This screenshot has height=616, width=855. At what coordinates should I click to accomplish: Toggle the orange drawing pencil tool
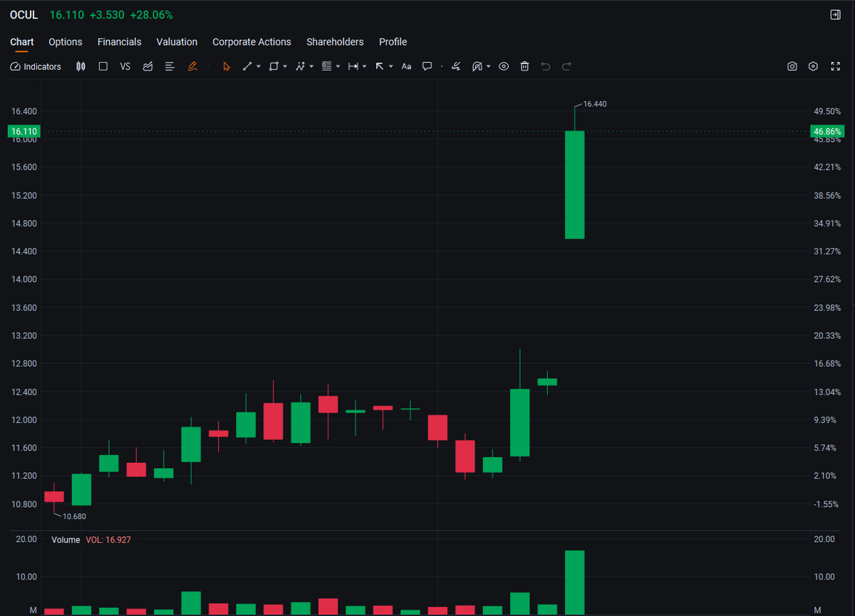(192, 66)
